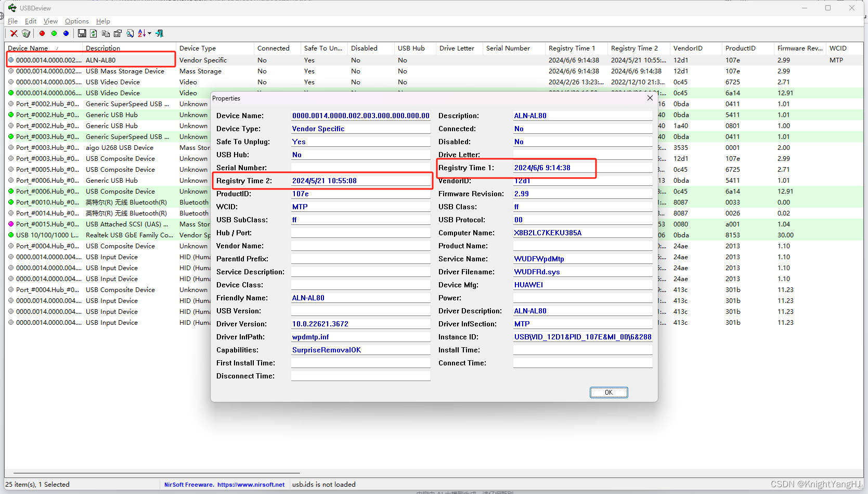The image size is (868, 494).
Task: Click the USBDeview app icon in title bar
Action: pyautogui.click(x=12, y=8)
